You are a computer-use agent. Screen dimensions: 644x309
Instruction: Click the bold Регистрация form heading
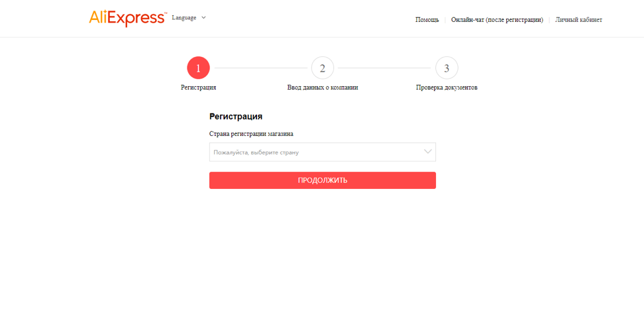(x=236, y=117)
